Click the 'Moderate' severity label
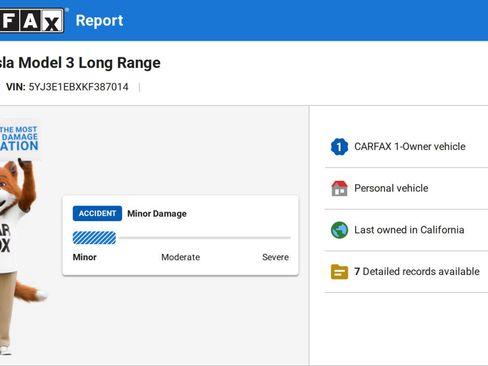Screen dimensions: 488x366 pos(181,257)
